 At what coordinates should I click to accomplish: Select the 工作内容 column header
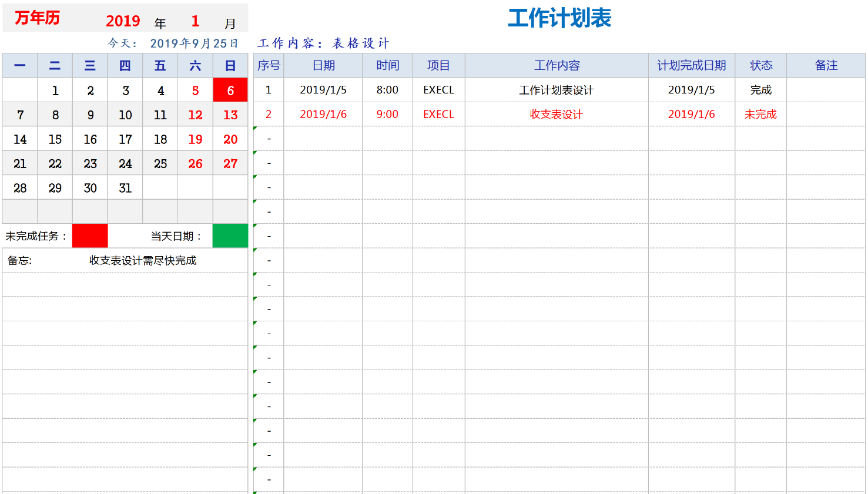click(557, 65)
